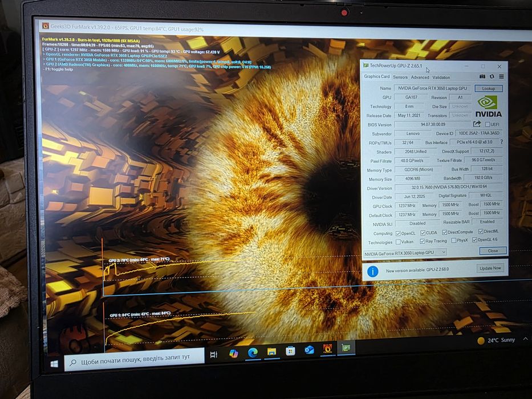This screenshot has width=532, height=399.
Task: Click the Resizable BAR Enabled value
Action: [x=487, y=222]
